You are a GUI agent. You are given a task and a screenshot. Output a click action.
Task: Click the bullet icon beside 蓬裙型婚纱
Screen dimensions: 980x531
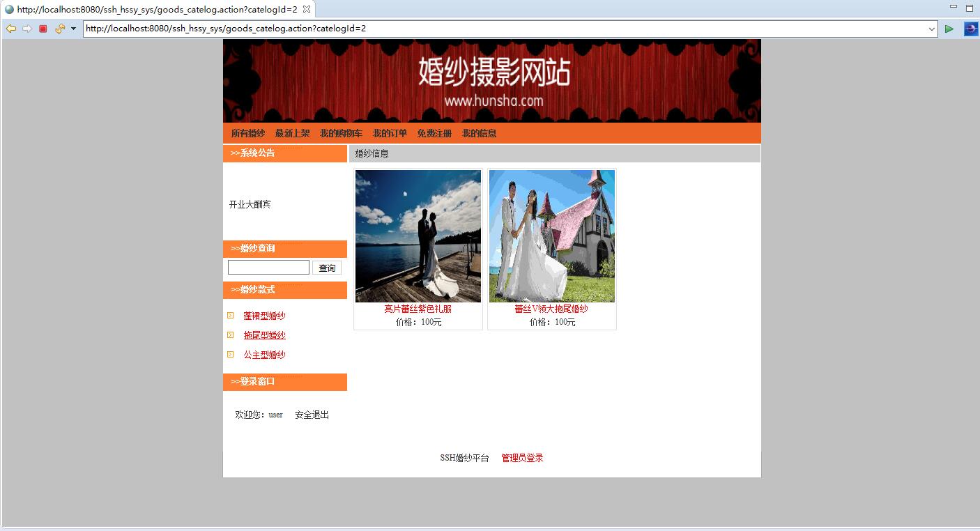click(231, 315)
